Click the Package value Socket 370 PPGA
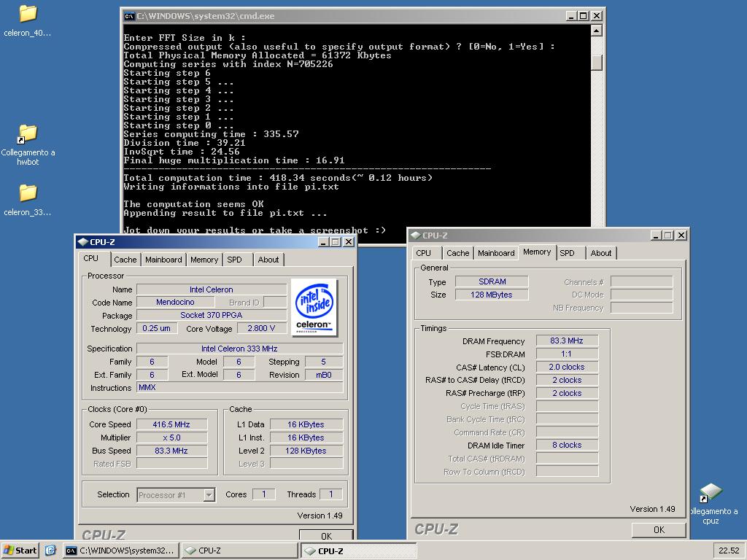The image size is (747, 560). tap(211, 315)
